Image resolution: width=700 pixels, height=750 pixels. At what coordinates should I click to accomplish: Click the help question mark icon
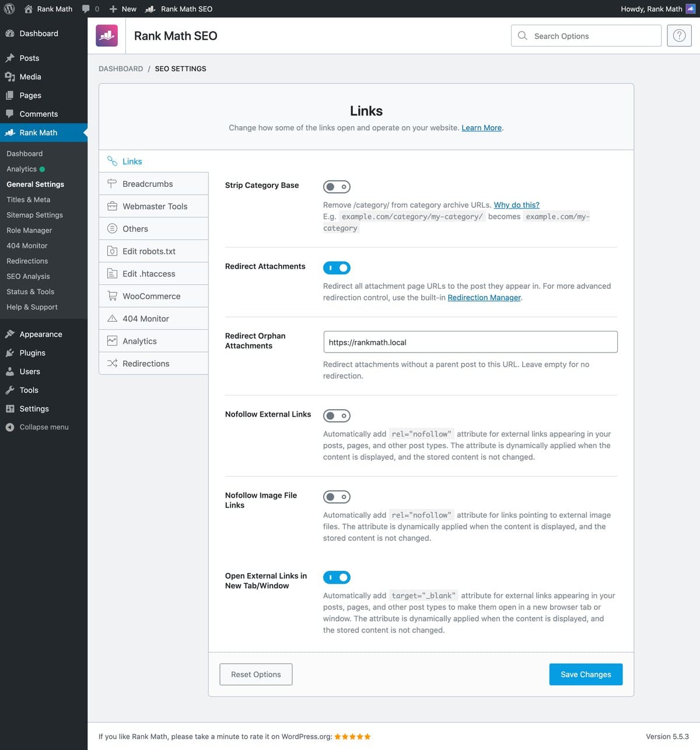point(679,36)
